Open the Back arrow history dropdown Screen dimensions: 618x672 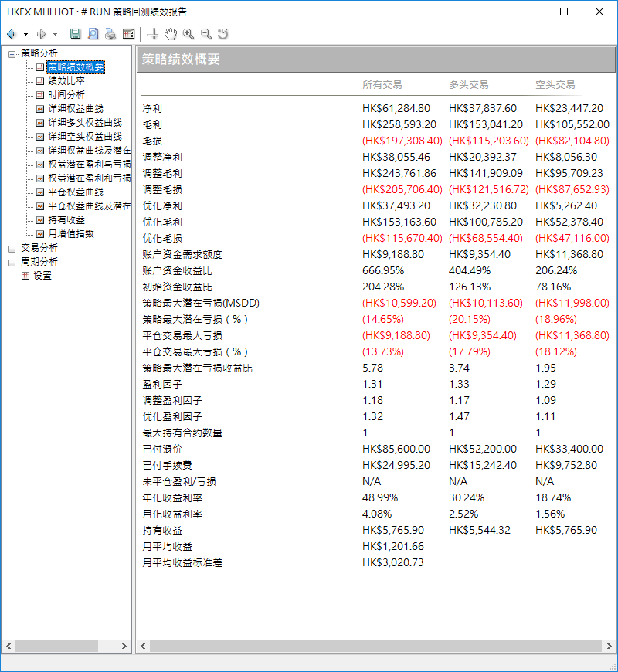[x=25, y=34]
